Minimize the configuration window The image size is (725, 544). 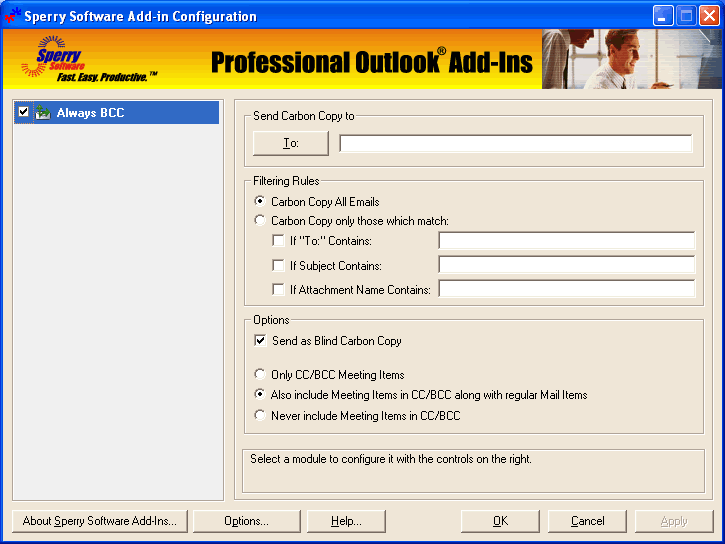pyautogui.click(x=663, y=16)
